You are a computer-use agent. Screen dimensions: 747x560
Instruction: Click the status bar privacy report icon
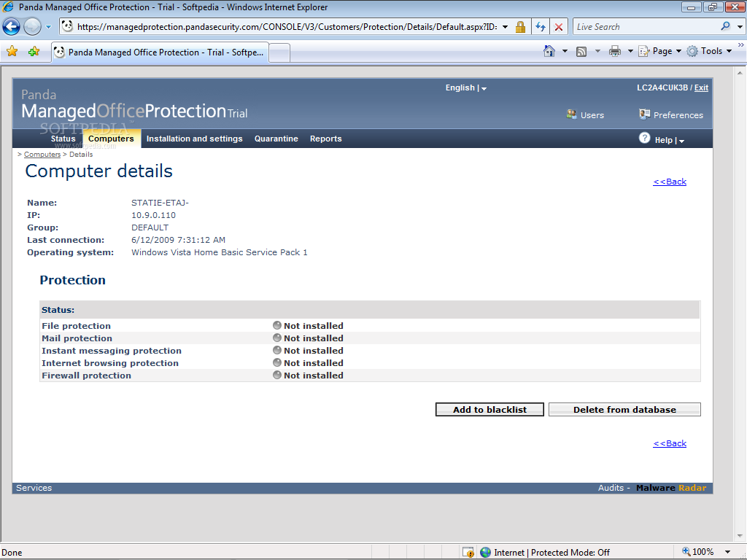point(468,552)
